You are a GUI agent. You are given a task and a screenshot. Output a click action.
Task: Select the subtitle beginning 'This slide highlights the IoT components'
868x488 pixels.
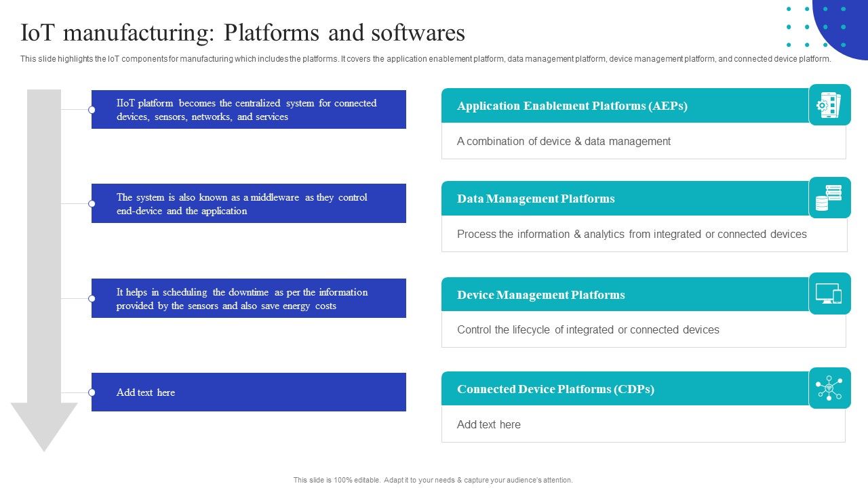(426, 59)
